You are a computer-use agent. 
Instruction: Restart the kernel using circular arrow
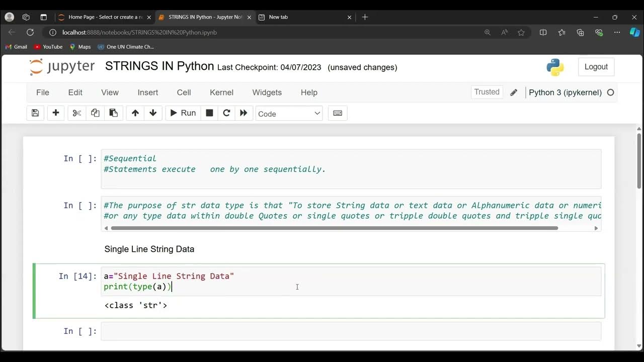[226, 113]
